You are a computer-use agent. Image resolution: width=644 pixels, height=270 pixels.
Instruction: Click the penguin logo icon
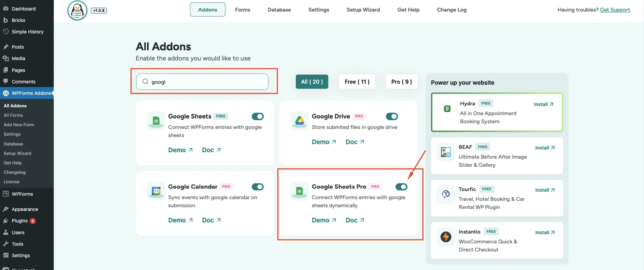point(77,10)
